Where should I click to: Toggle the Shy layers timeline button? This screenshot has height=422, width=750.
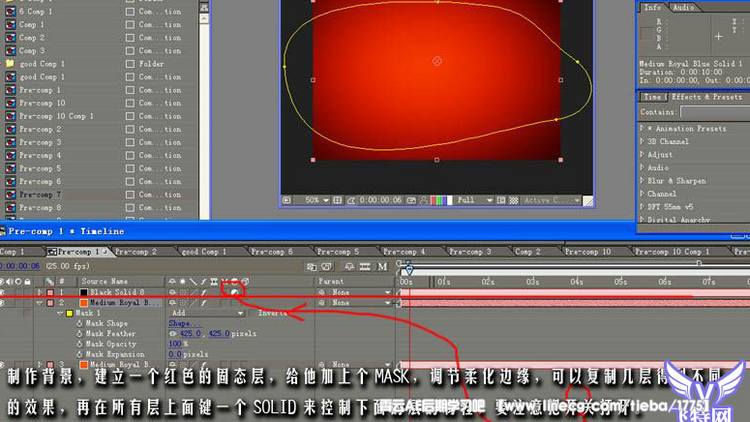click(x=350, y=267)
